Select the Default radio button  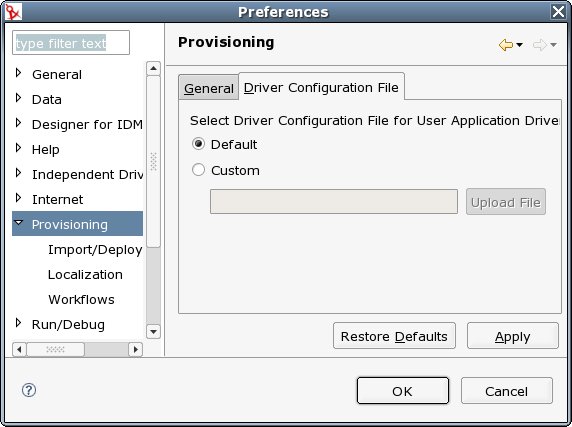(198, 144)
